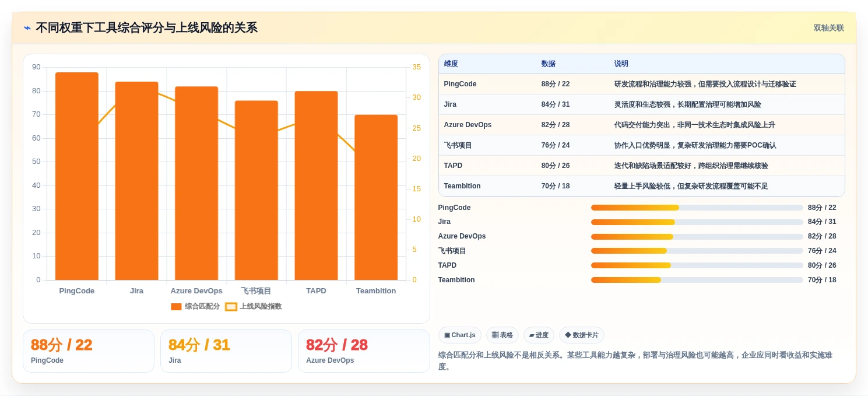This screenshot has height=396, width=868.
Task: Click the chart title 不同权重下工具综合评分与上线风险的关系
Action: tap(146, 28)
